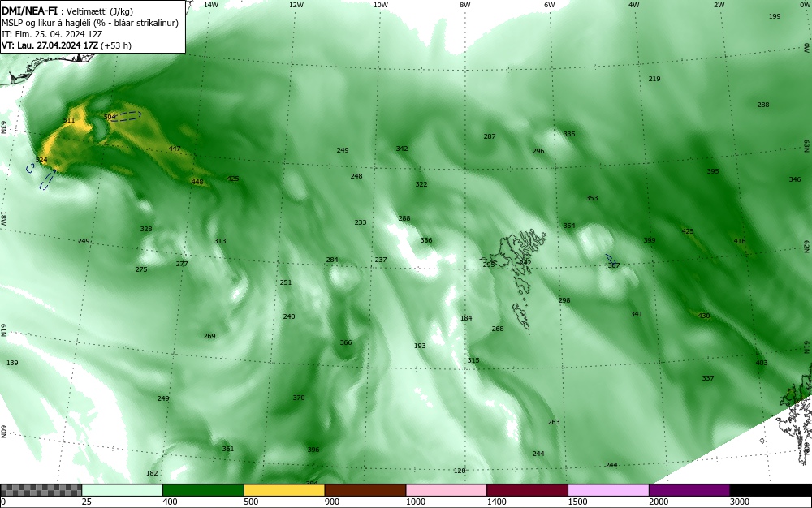Click the '4W' longitude label
The image size is (812, 508).
click(634, 5)
